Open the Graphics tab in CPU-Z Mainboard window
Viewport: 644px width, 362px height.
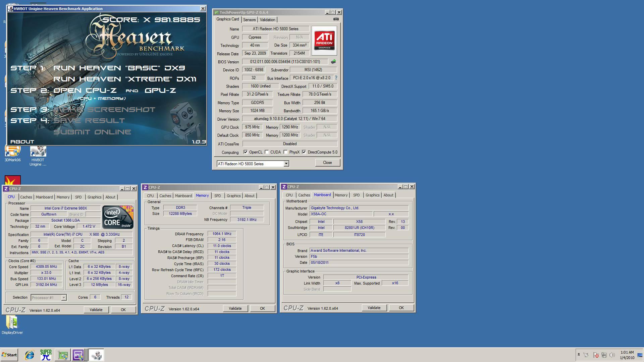[372, 195]
